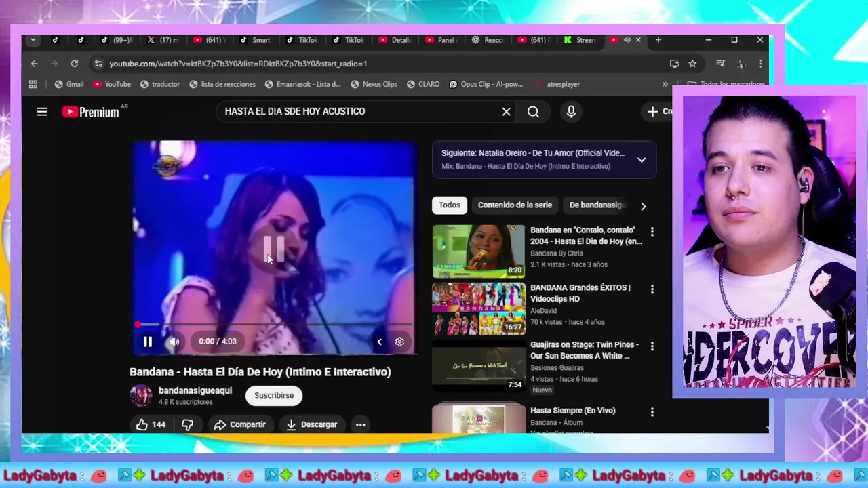
Task: Open the bandanasigueaqui channel avatar
Action: coord(141,395)
